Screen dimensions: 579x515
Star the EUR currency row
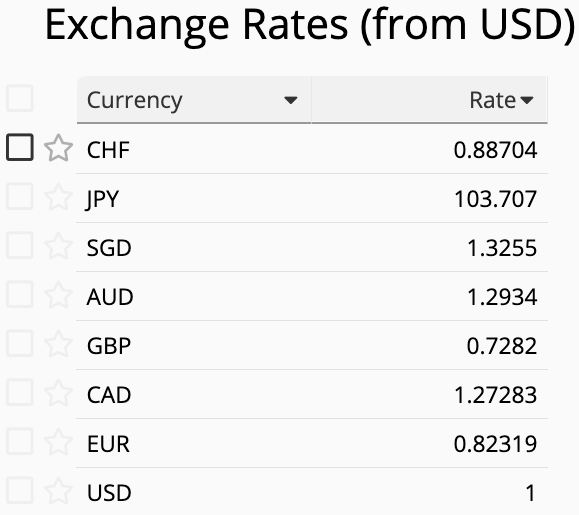[58, 442]
